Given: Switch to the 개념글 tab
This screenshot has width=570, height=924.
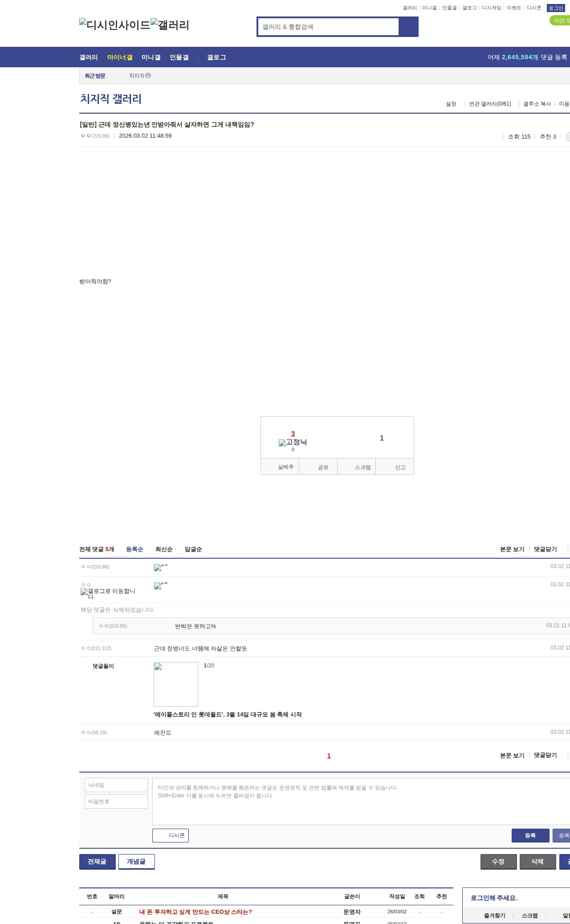Looking at the screenshot, I should point(136,862).
